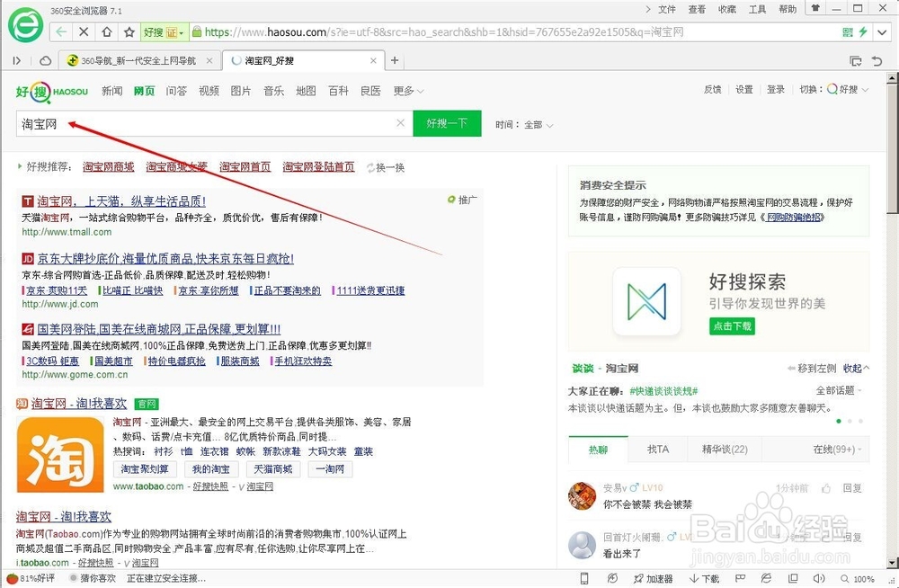This screenshot has height=588, width=899.
Task: Open the 收藏 menu
Action: pos(727,9)
